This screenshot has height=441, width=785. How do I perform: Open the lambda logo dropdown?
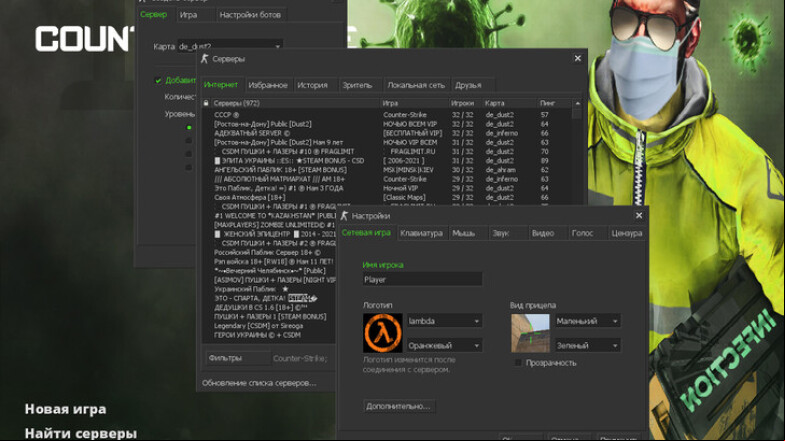pos(444,321)
